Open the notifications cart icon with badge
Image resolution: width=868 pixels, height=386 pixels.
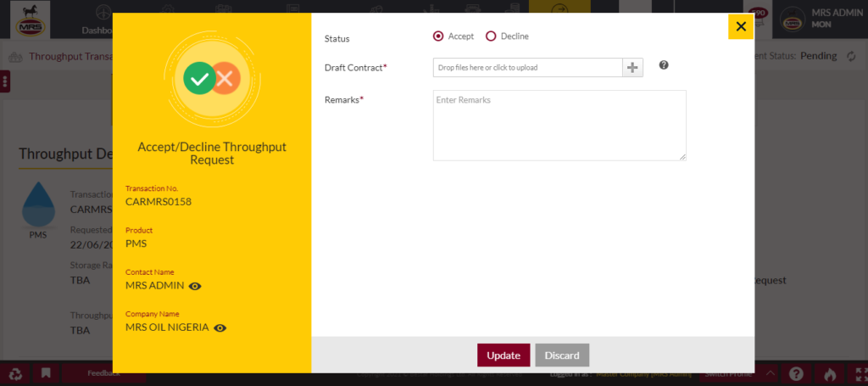[757, 20]
